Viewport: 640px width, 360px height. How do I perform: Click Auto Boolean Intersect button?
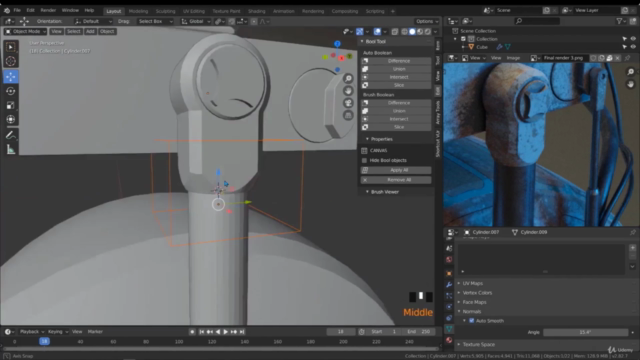[x=396, y=77]
